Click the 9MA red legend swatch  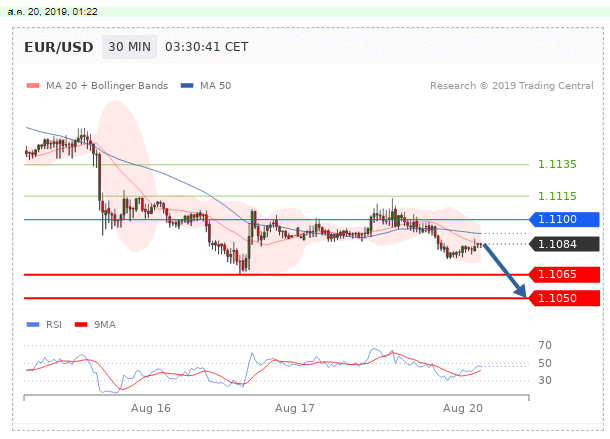click(81, 325)
